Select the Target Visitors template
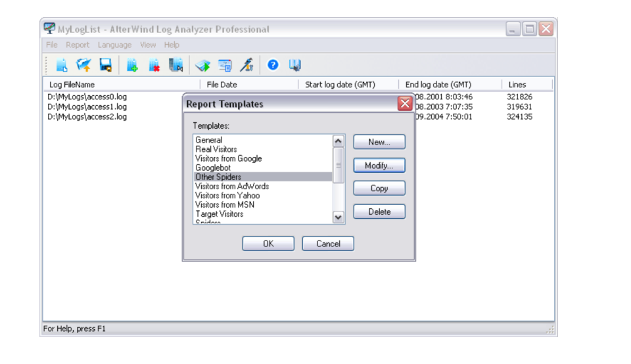 click(263, 214)
